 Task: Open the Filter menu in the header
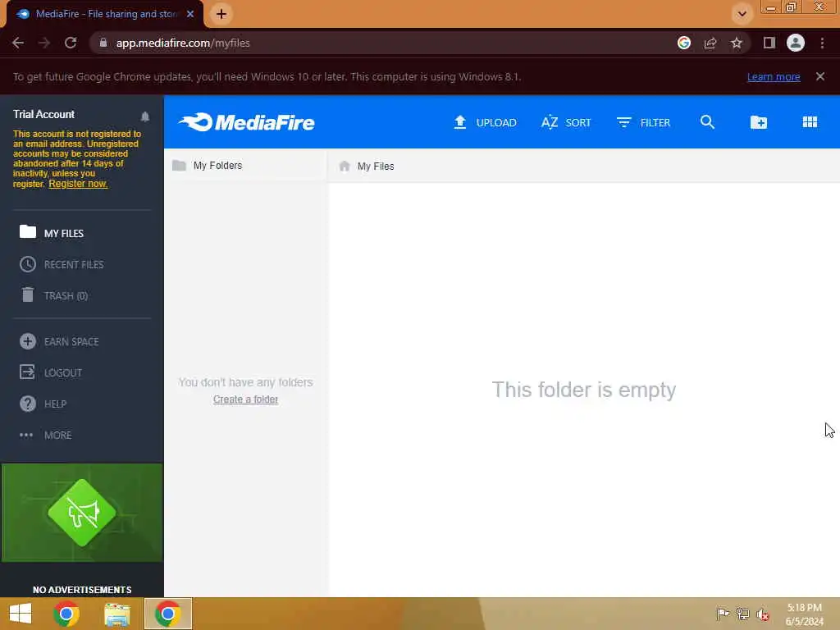[x=643, y=123]
